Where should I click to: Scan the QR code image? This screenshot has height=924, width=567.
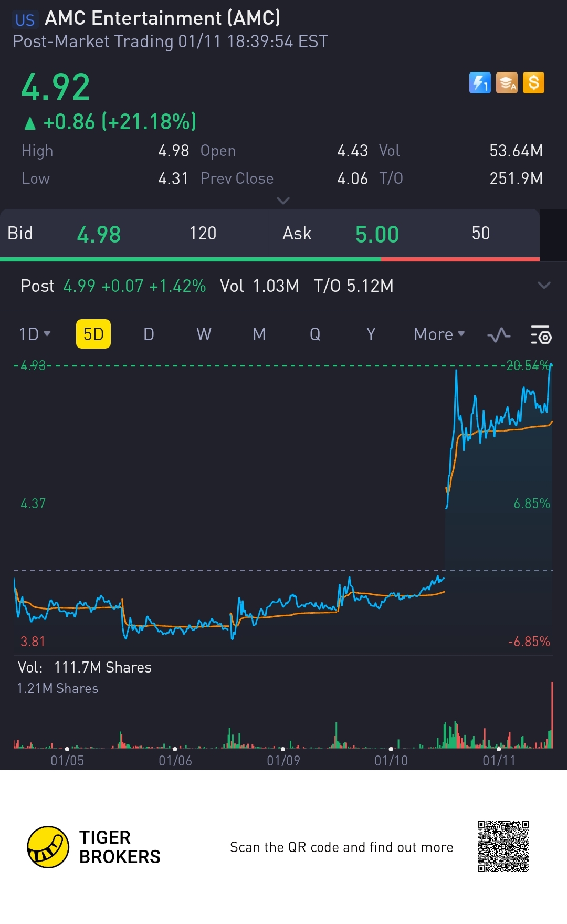[503, 846]
